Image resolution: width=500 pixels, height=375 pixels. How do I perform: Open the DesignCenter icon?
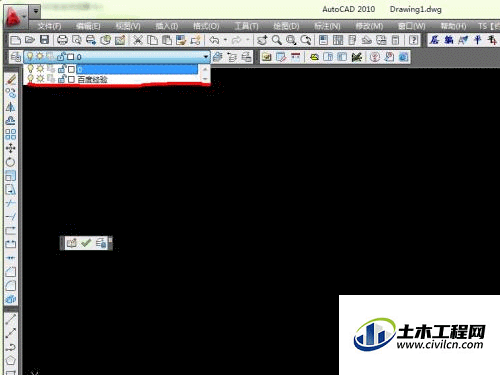(x=338, y=40)
